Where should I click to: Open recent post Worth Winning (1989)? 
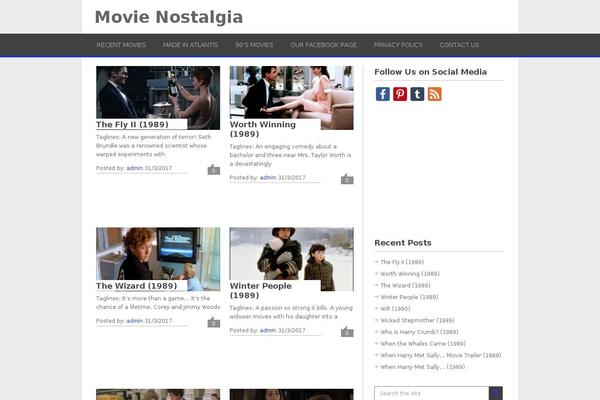pyautogui.click(x=410, y=274)
